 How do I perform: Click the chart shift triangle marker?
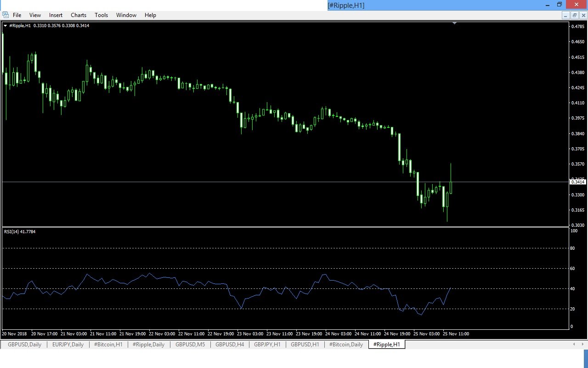coord(454,23)
